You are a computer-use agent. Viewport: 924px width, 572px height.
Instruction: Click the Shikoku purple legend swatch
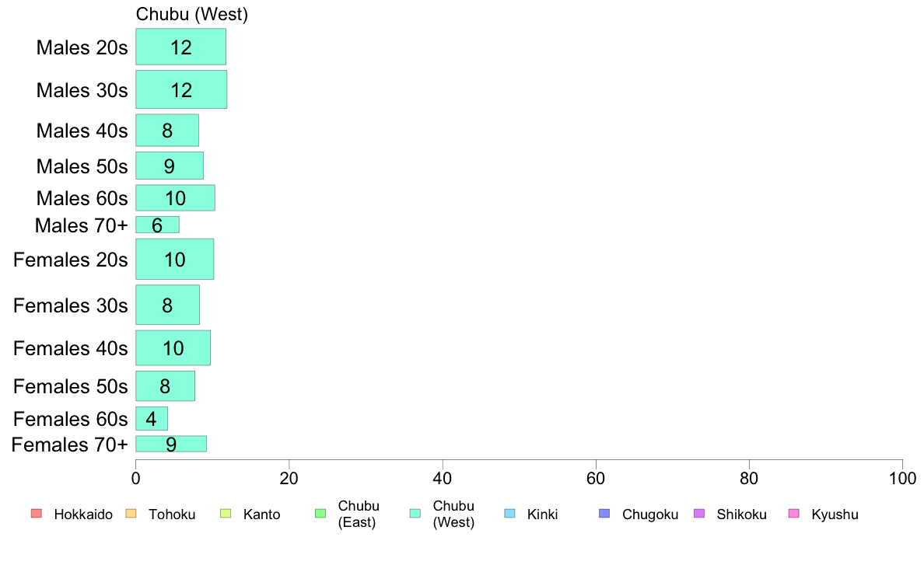tap(699, 514)
